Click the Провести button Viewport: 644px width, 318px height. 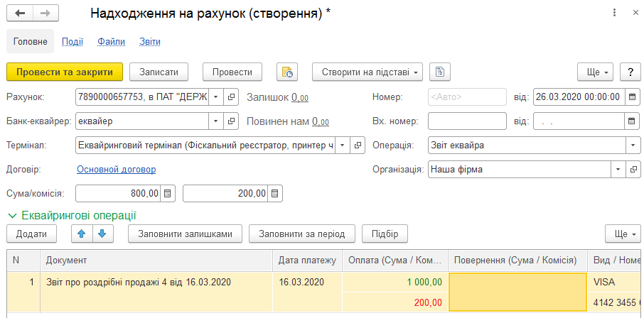(232, 72)
